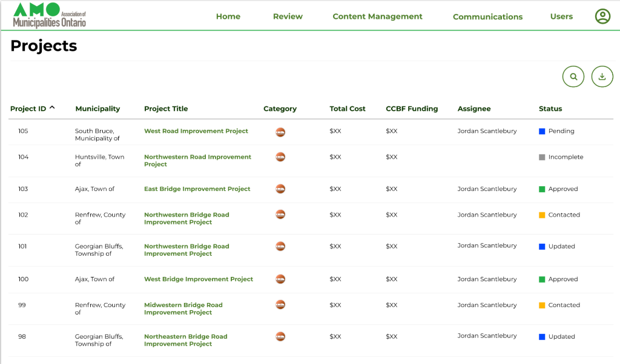Open the user account icon

[x=602, y=16]
